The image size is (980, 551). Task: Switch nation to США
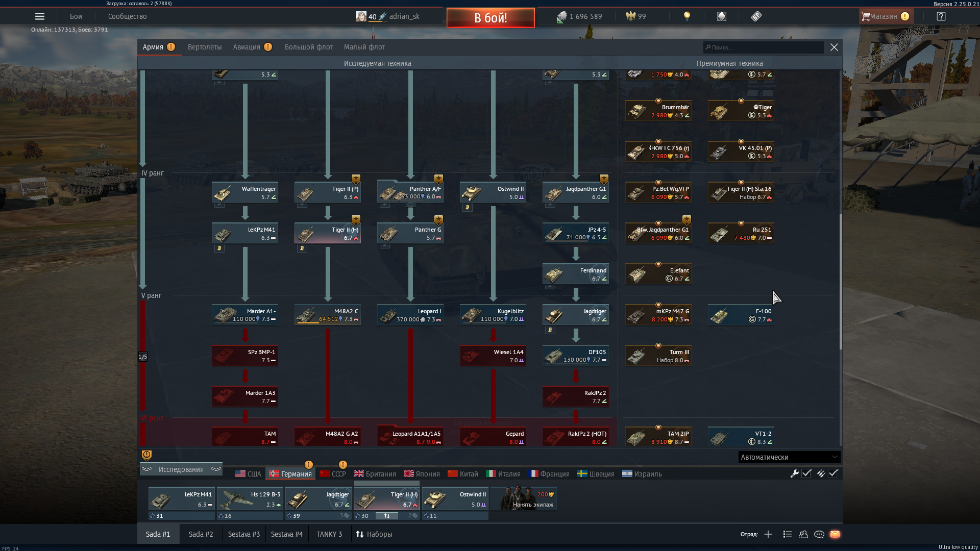click(x=248, y=474)
